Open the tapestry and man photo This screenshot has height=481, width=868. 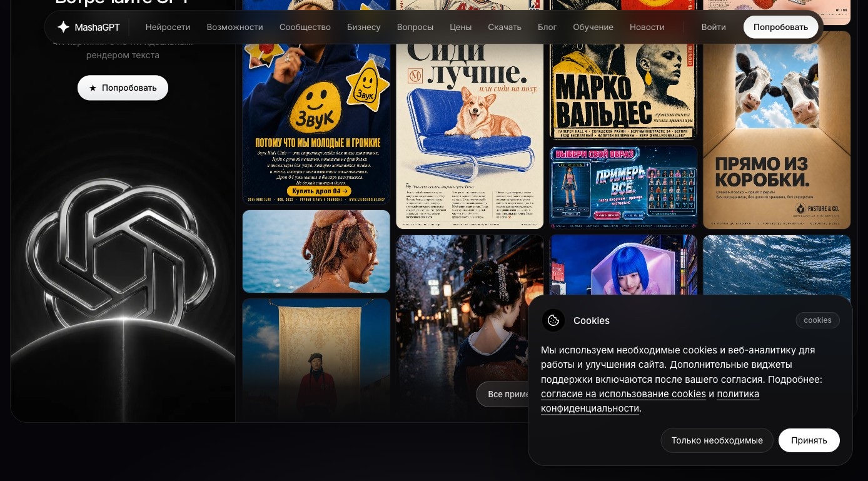coord(316,360)
